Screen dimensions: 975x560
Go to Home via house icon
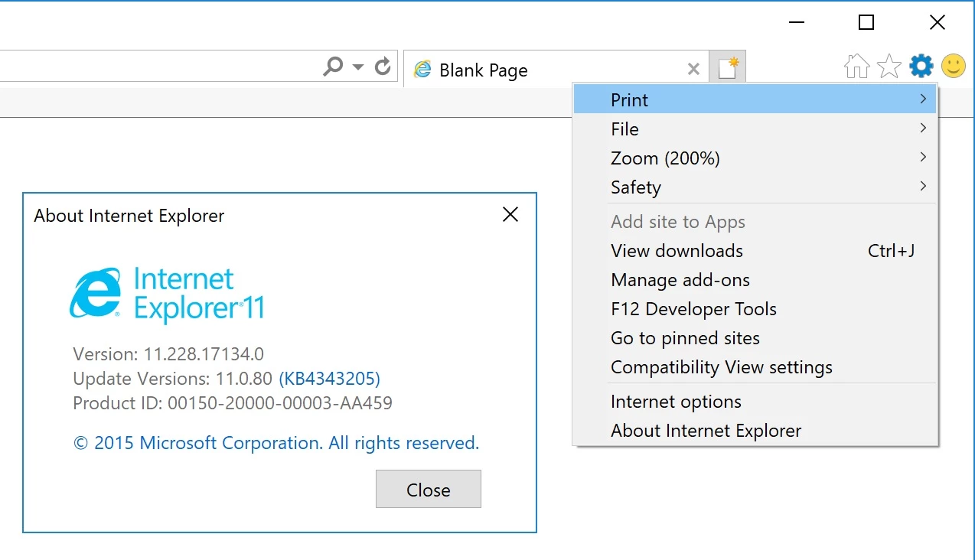coord(856,67)
